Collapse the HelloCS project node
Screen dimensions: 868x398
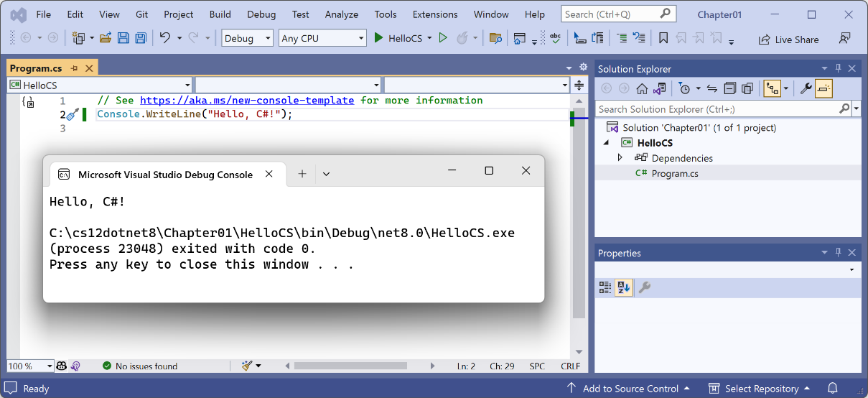607,142
